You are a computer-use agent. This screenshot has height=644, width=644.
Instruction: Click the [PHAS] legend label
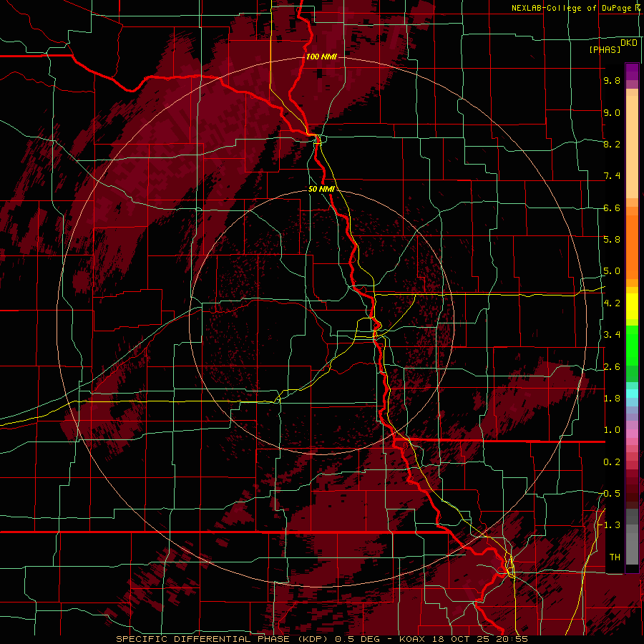click(605, 49)
